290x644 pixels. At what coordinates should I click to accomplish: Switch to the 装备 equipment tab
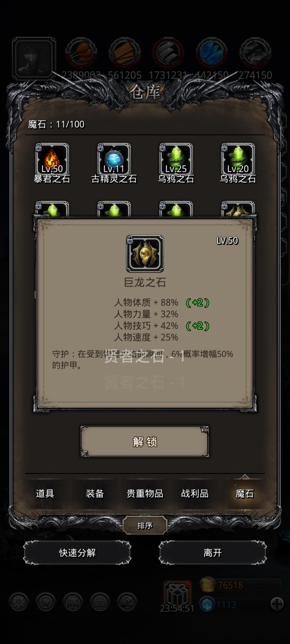(95, 493)
